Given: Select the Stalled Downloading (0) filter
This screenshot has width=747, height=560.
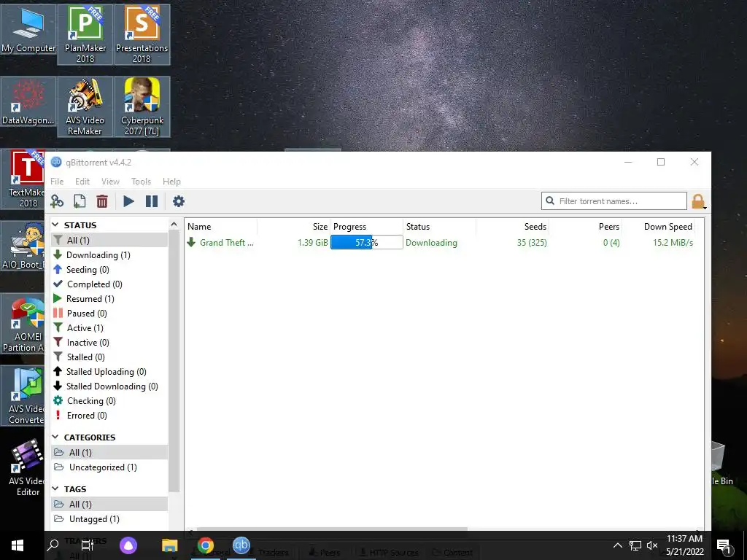Looking at the screenshot, I should click(x=109, y=386).
